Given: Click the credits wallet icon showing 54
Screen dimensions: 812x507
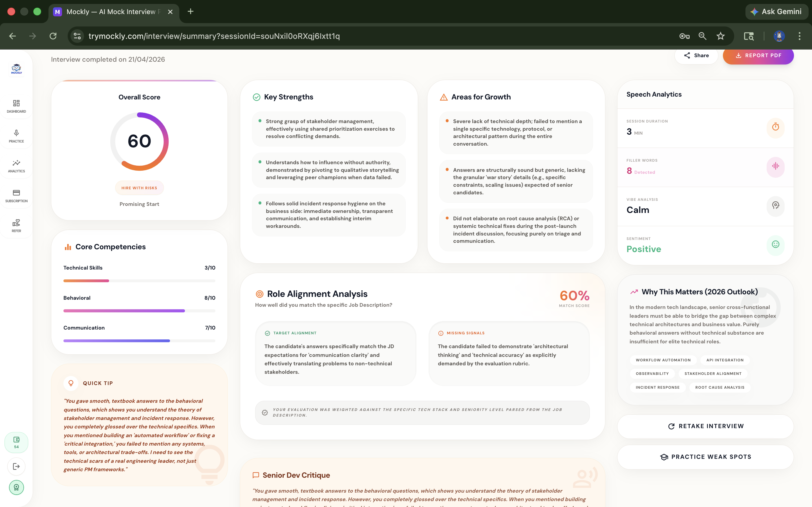Looking at the screenshot, I should pos(16,442).
